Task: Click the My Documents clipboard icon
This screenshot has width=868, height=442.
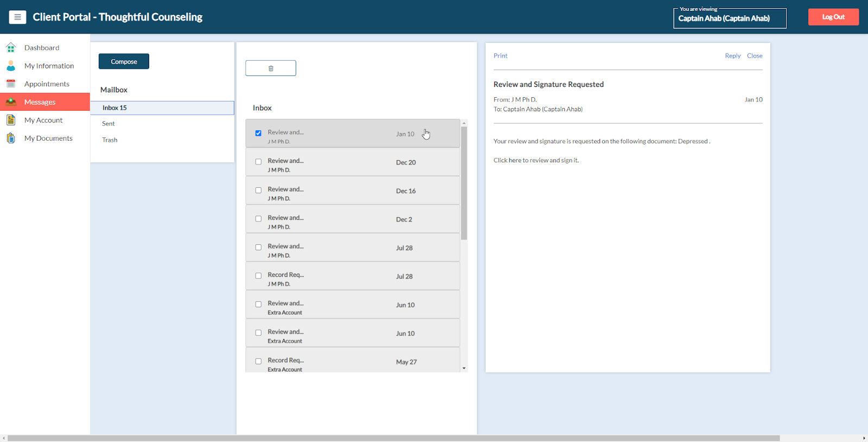Action: [11, 138]
